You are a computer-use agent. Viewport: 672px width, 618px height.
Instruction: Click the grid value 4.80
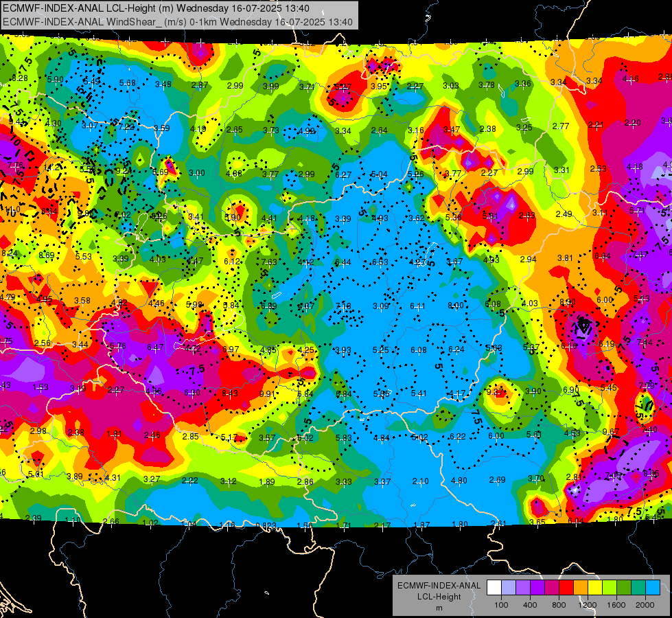[x=459, y=481]
